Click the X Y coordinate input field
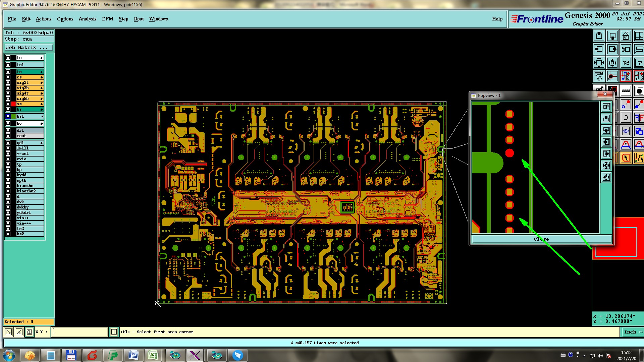The height and width of the screenshot is (362, 644). pyautogui.click(x=80, y=332)
